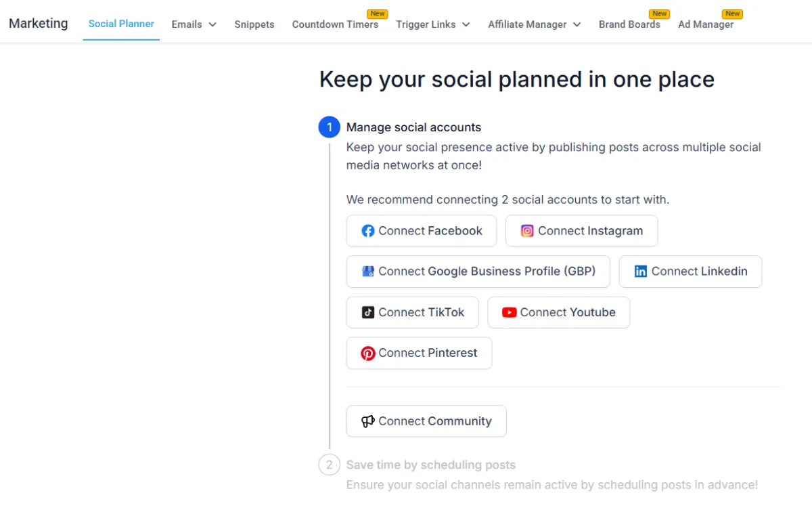Viewport: 812px width, 512px height.
Task: Click the Instagram logo icon
Action: pos(527,231)
